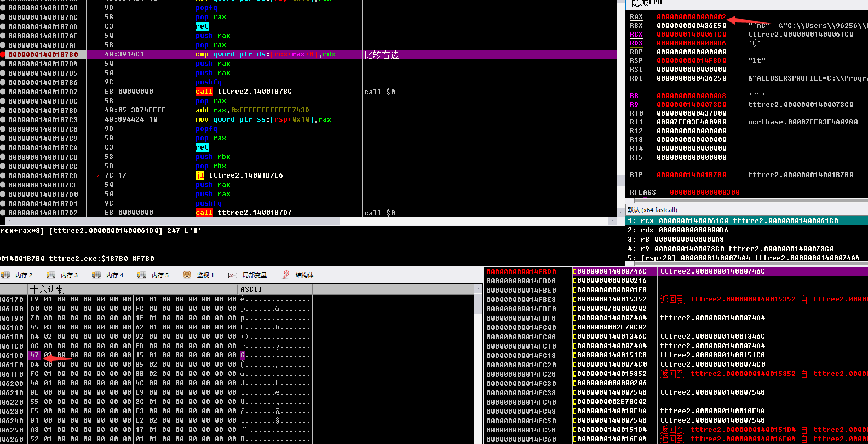868x444 pixels.
Task: Select the RCX register value 00000001400061C0
Action: 692,35
